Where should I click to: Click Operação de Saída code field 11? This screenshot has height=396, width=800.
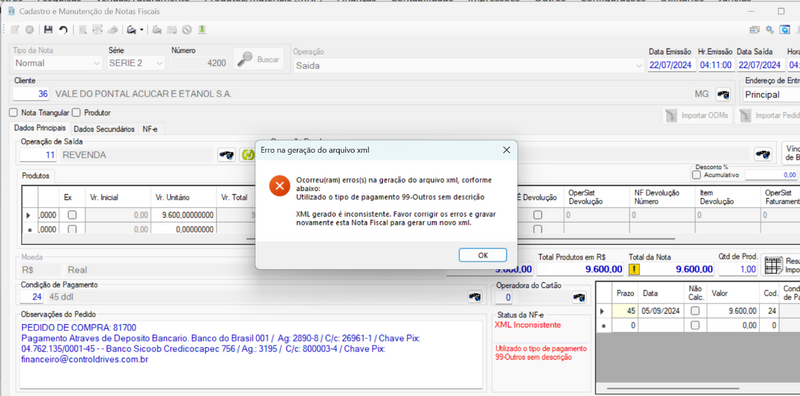[x=39, y=155]
